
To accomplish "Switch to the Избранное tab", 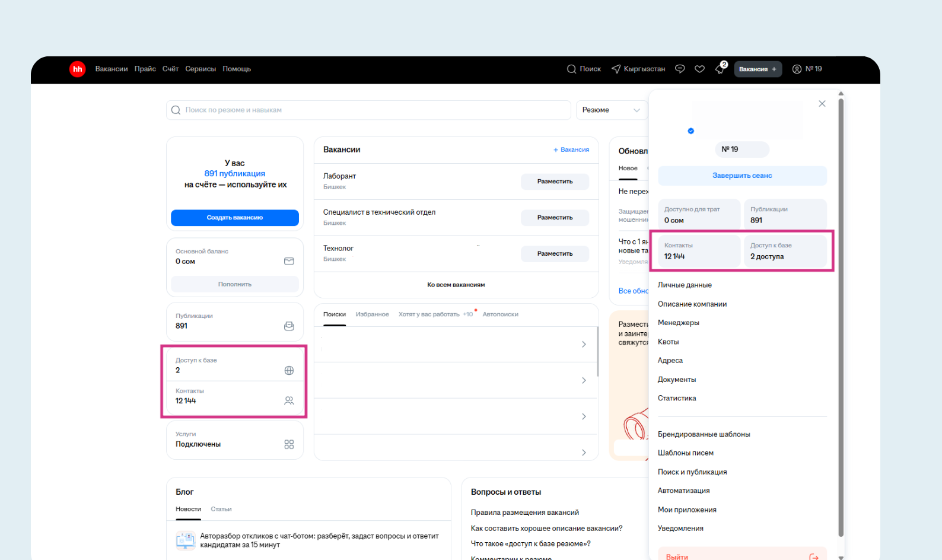I will (x=373, y=314).
